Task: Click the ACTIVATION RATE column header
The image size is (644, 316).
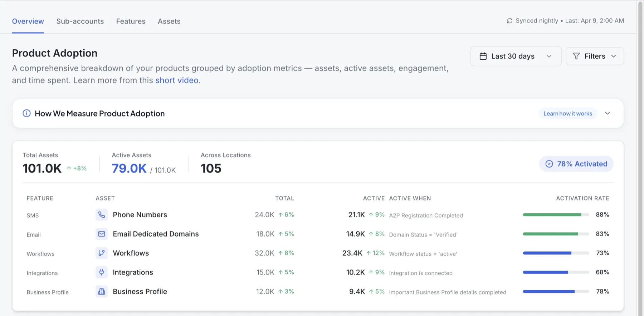Action: click(582, 198)
